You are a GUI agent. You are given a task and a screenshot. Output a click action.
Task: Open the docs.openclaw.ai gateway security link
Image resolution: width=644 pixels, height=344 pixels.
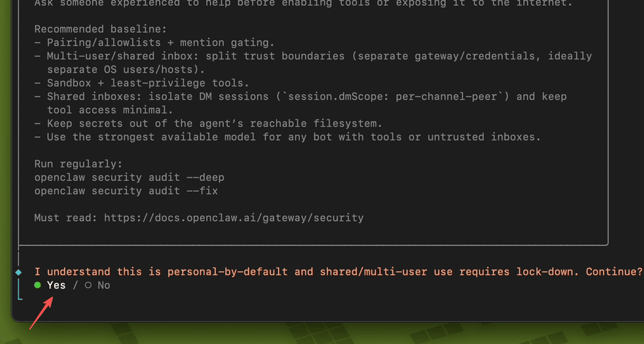click(x=234, y=217)
